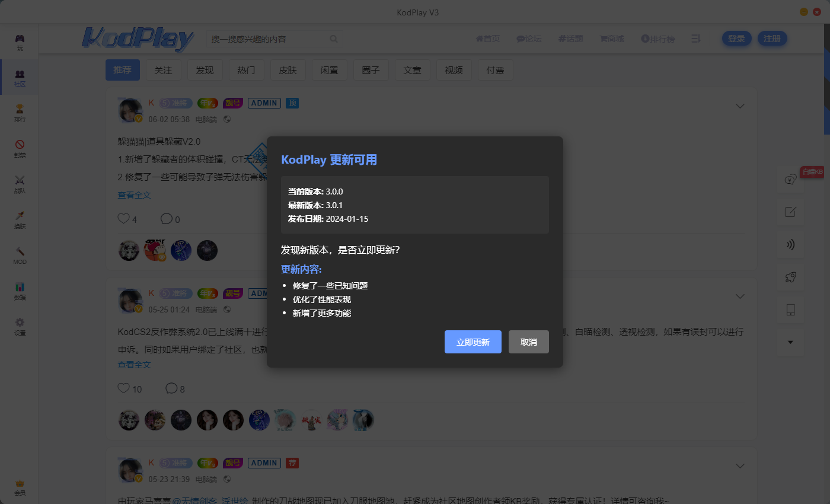The height and width of the screenshot is (504, 830).
Task: Click the 发布日期: 2024-01-15 text
Action: (x=328, y=219)
